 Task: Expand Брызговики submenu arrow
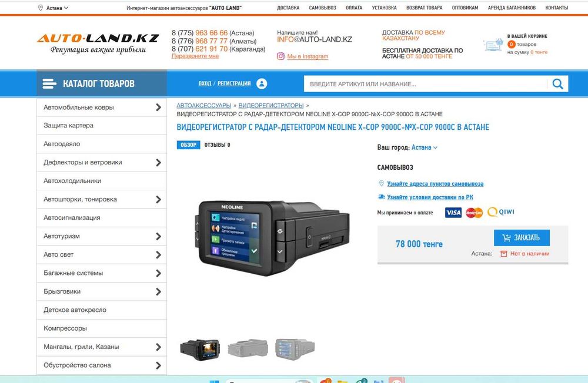(158, 291)
